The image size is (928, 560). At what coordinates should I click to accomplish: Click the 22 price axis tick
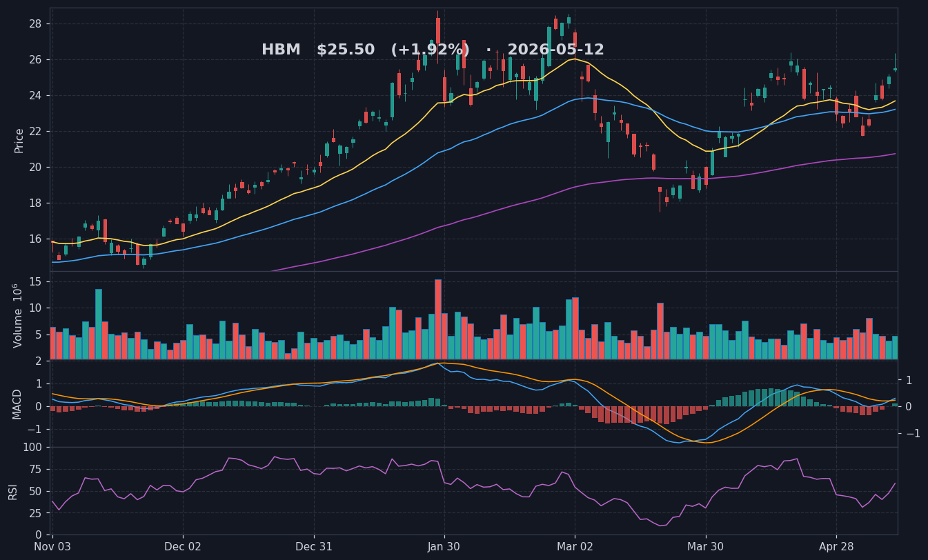pyautogui.click(x=35, y=131)
